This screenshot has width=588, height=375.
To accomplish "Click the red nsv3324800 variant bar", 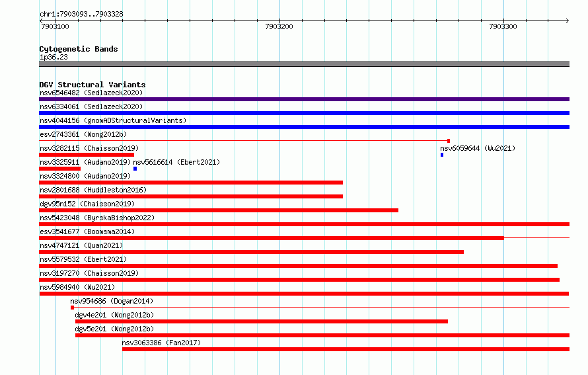I will (191, 183).
